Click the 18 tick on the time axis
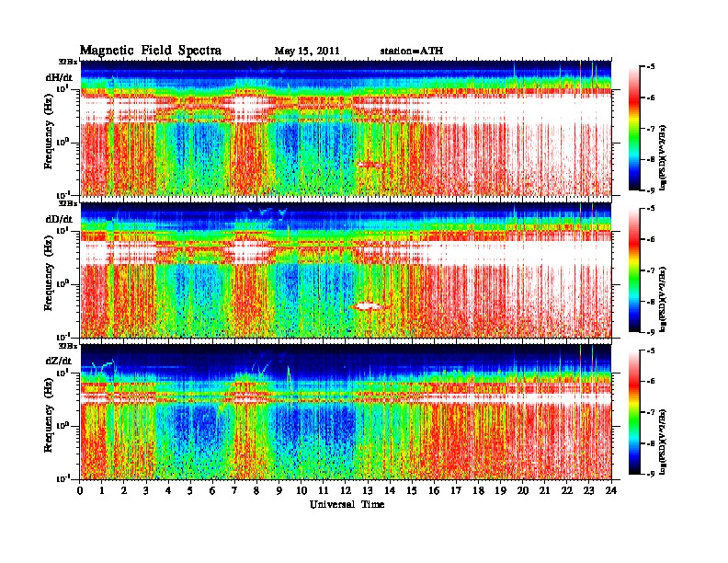 pyautogui.click(x=478, y=490)
